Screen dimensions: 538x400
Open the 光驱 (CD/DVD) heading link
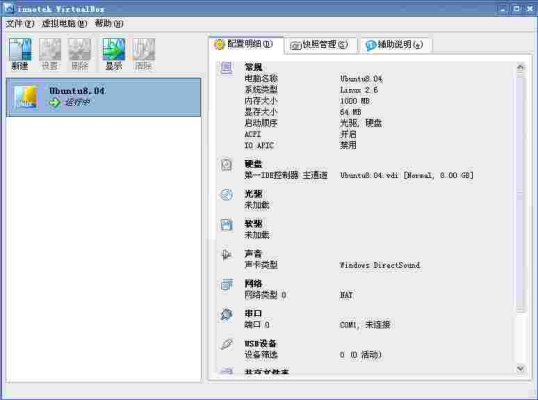[253, 194]
